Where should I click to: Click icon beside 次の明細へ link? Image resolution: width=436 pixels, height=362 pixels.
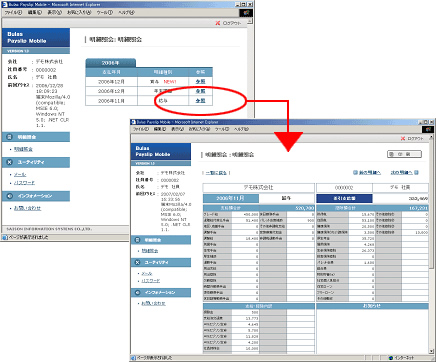[416, 173]
